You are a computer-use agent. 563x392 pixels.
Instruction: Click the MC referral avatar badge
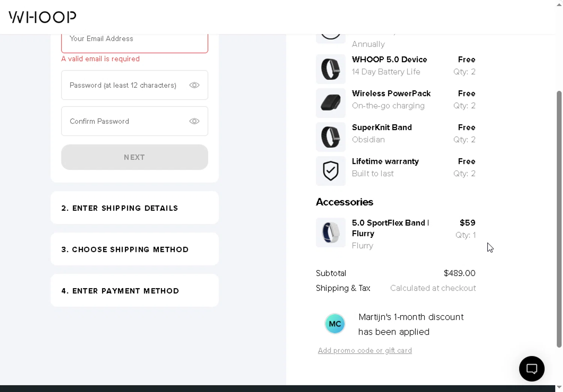coord(335,324)
